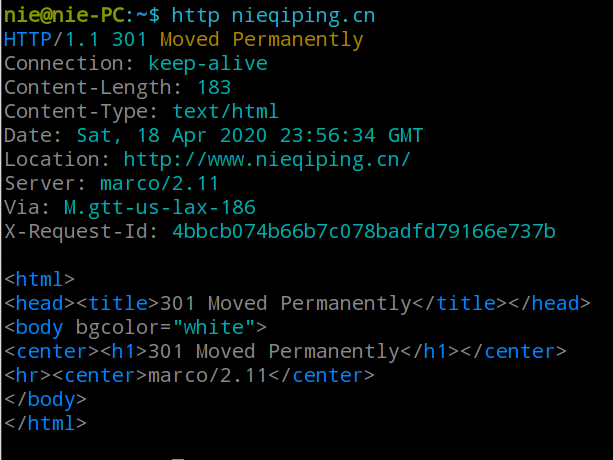Viewport: 613px width, 460px height.
Task: Click the X-Request-Id hash value
Action: pyautogui.click(x=364, y=231)
